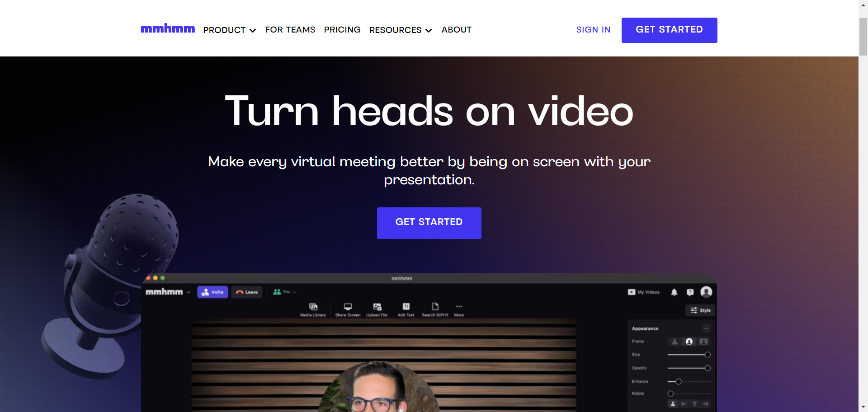868x412 pixels.
Task: Click the GET STARTED button below the headline
Action: tap(429, 223)
